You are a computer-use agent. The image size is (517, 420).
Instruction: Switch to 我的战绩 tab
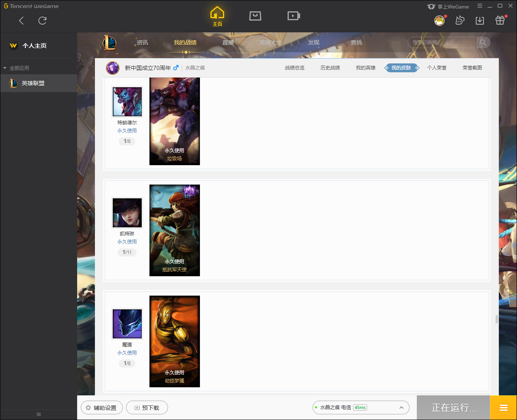click(185, 42)
